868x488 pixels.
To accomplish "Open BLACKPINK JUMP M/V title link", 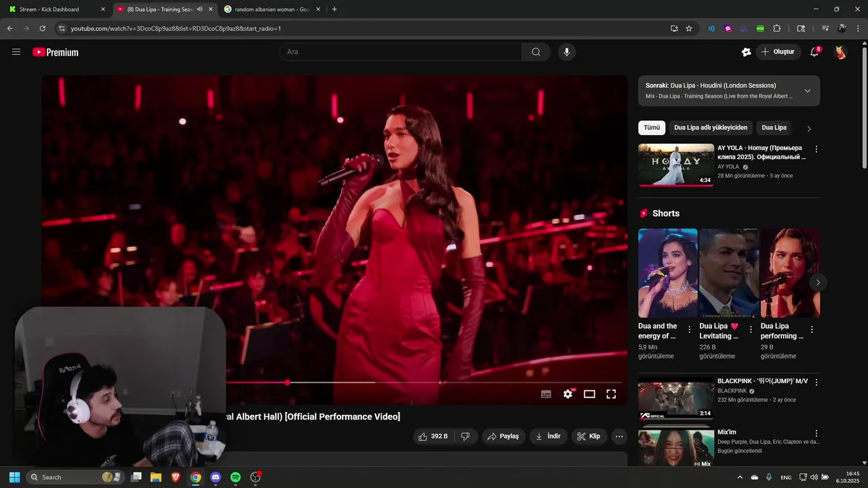I will point(762,381).
